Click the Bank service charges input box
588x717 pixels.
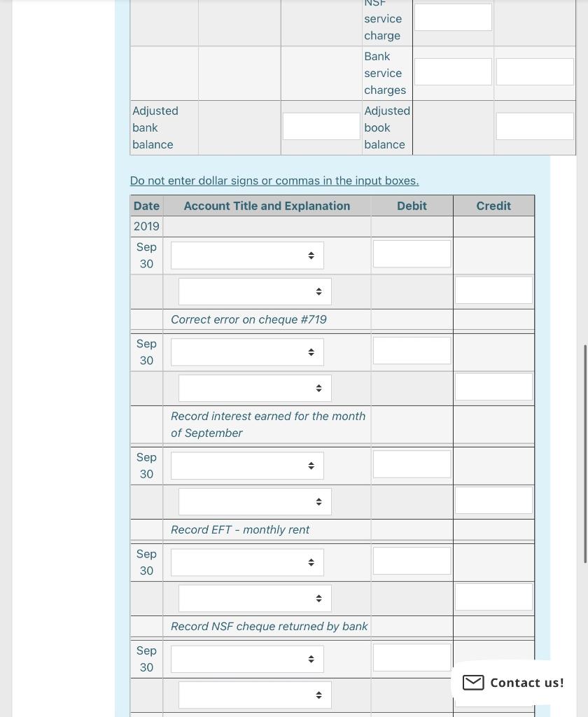click(452, 71)
